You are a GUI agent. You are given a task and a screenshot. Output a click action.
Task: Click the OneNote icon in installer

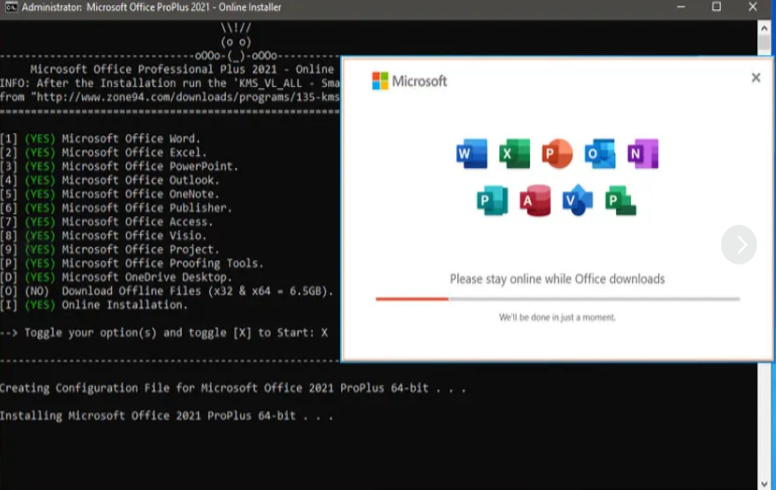click(x=642, y=154)
